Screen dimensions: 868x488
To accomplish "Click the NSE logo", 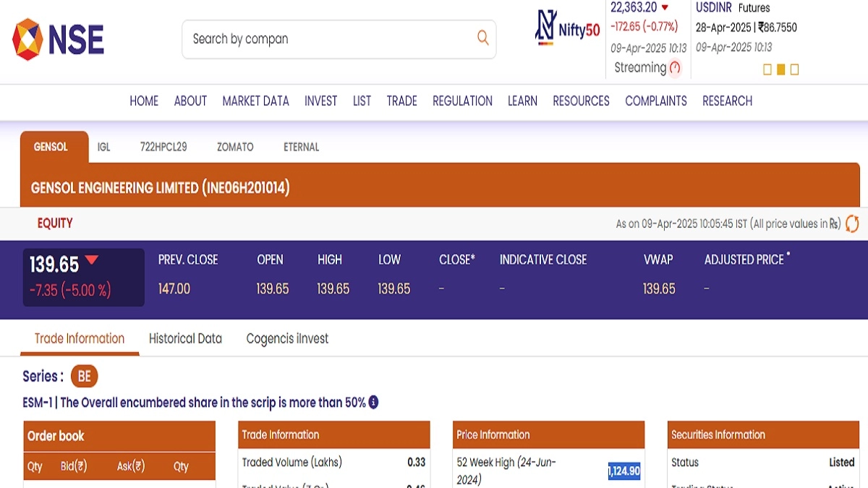I will click(58, 39).
